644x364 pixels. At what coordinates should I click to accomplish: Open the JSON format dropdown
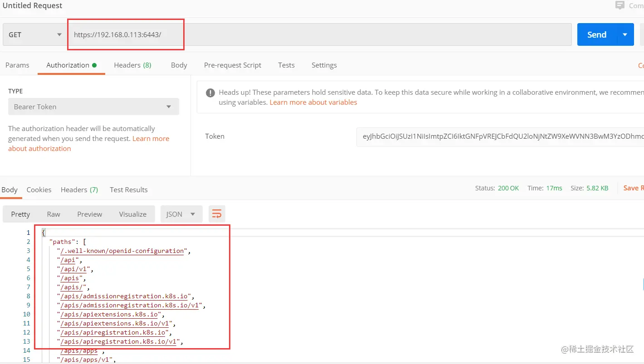pyautogui.click(x=181, y=214)
